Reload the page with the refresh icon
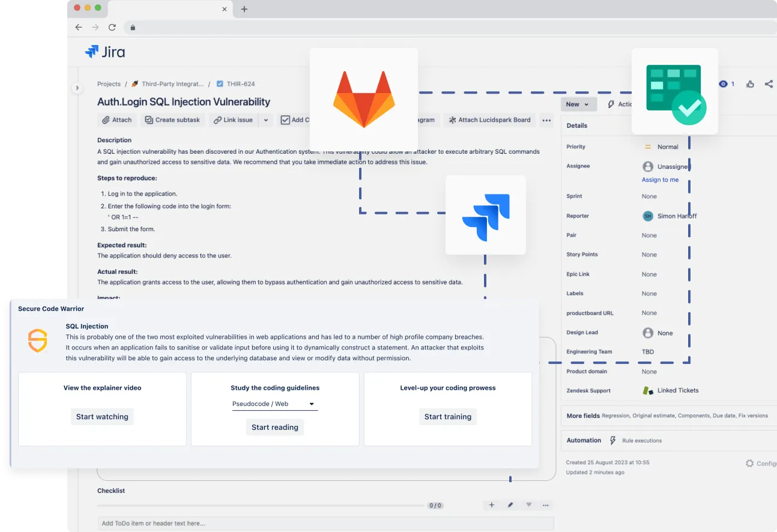Screen dimensions: 777x532 [x=112, y=27]
